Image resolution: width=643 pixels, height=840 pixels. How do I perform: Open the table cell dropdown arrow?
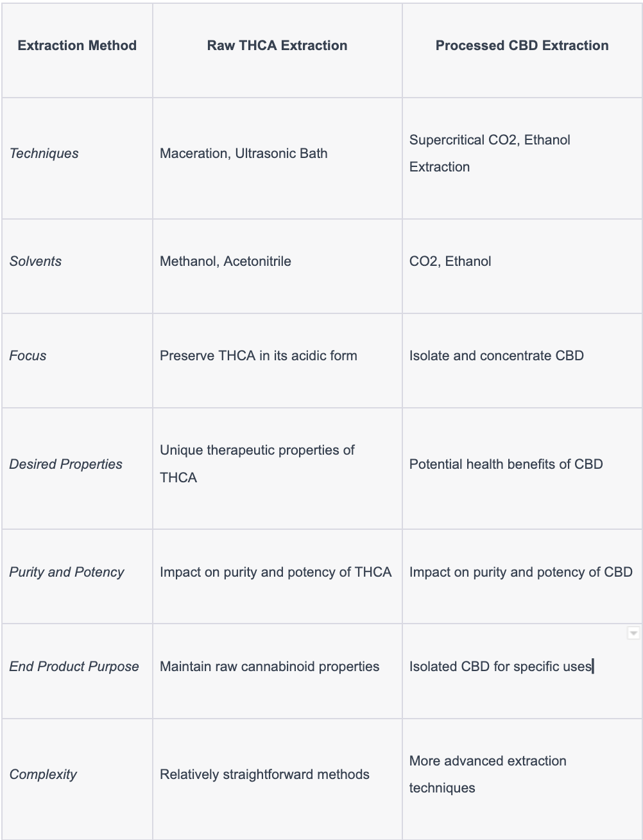pos(633,634)
